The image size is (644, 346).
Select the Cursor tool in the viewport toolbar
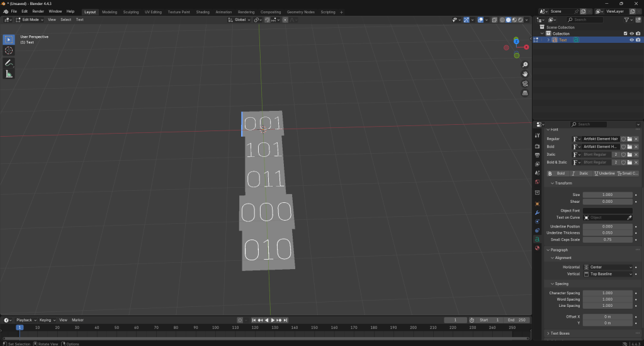point(9,50)
